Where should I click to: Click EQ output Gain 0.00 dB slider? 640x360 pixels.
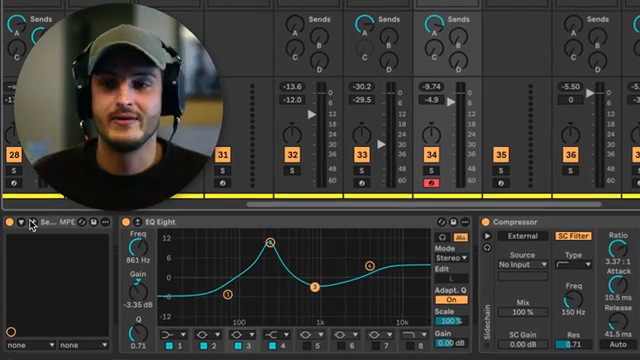point(451,343)
